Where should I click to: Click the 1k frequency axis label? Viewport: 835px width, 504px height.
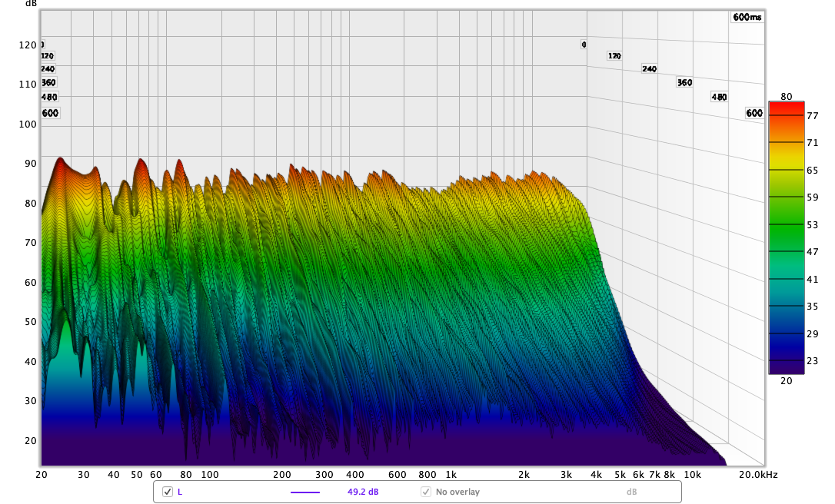click(451, 475)
